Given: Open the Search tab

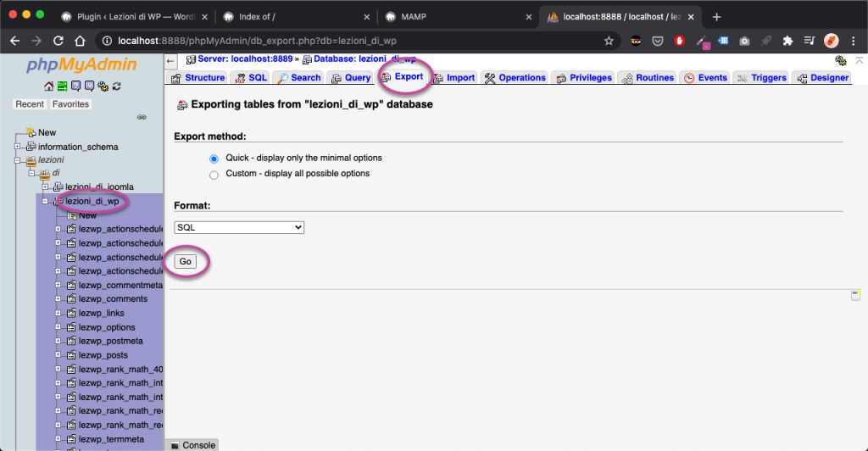Looking at the screenshot, I should coord(298,78).
